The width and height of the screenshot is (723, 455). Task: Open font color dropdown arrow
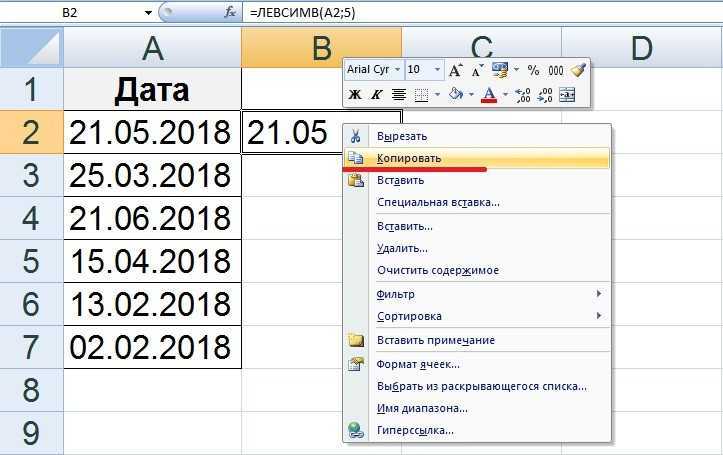click(505, 95)
